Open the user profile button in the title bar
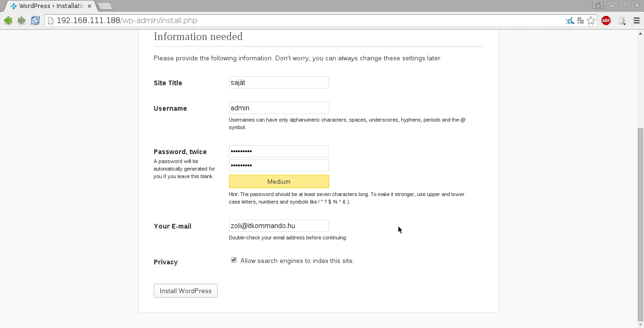 [598, 5]
